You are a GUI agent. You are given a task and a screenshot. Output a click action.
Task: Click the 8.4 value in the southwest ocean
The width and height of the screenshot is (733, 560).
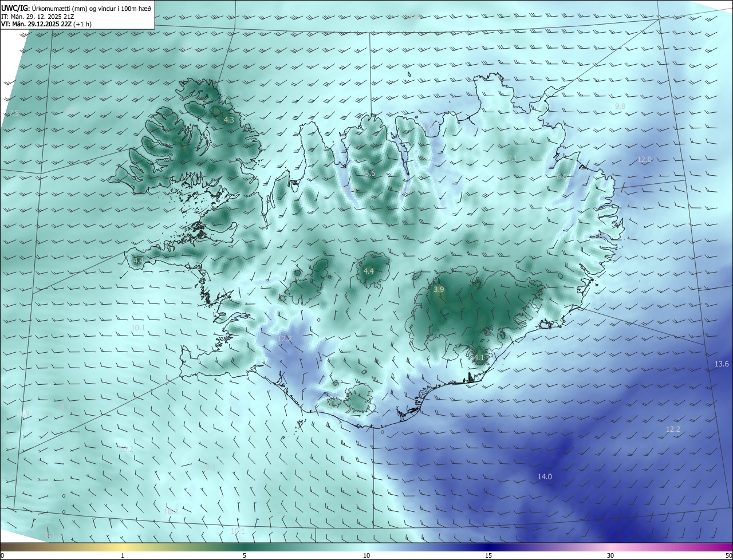(x=65, y=407)
